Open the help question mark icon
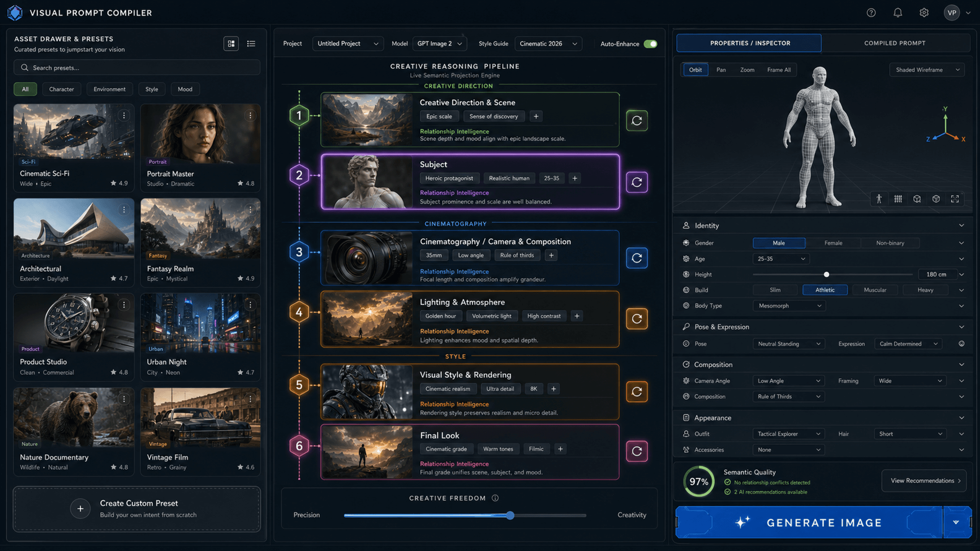Screen dimensions: 980x551 [871, 13]
